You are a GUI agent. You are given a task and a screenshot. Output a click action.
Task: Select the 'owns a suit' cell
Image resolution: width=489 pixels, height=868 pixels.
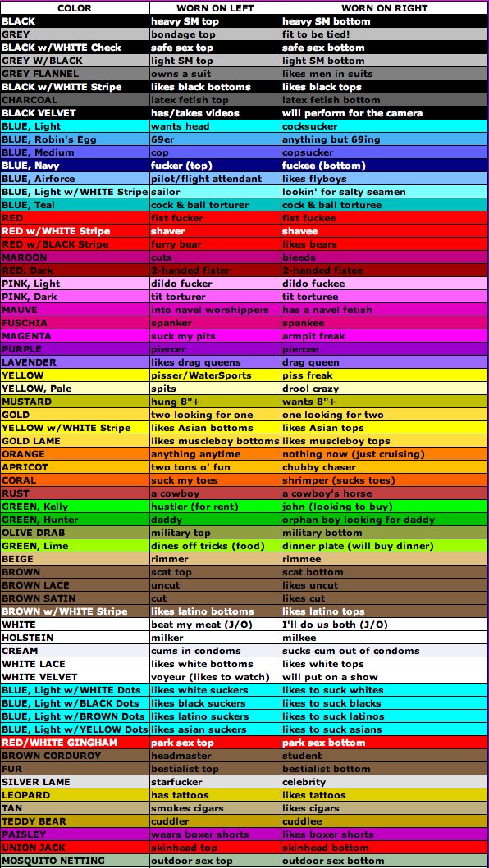215,74
